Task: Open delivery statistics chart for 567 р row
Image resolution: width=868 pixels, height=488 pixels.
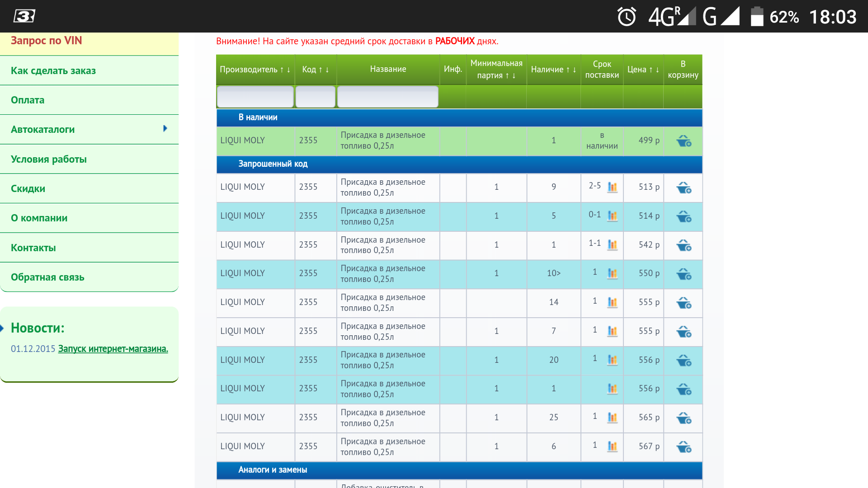Action: coord(612,446)
